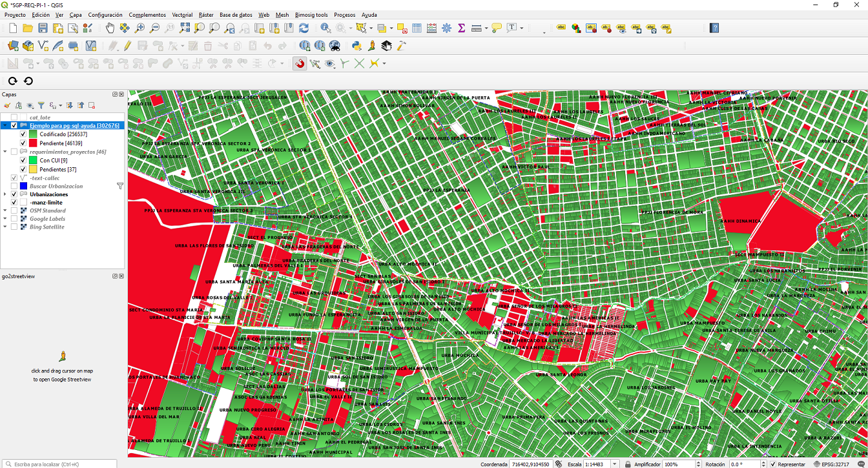Click the statistical summary sigma icon
This screenshot has height=468, width=868.
click(461, 28)
